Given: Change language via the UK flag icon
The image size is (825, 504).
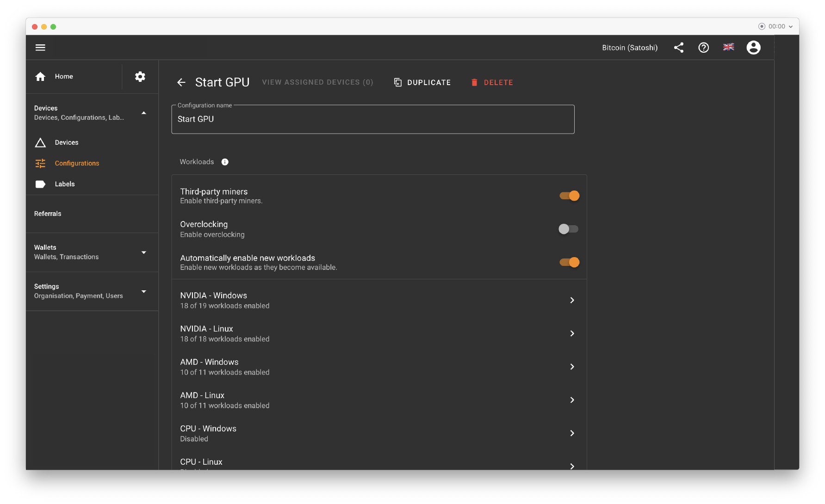Looking at the screenshot, I should pos(728,47).
